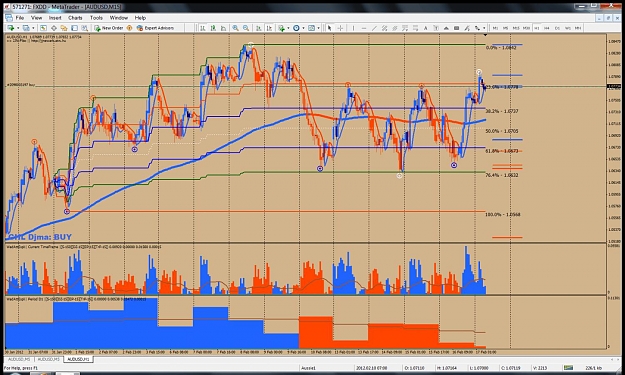
Task: Open the Terminal panel
Action: tap(75, 28)
